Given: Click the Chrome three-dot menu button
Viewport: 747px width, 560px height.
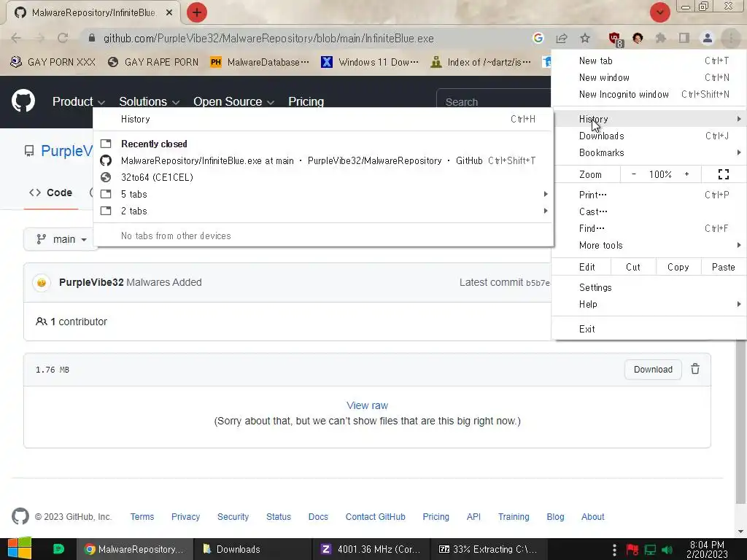Looking at the screenshot, I should click(x=731, y=38).
